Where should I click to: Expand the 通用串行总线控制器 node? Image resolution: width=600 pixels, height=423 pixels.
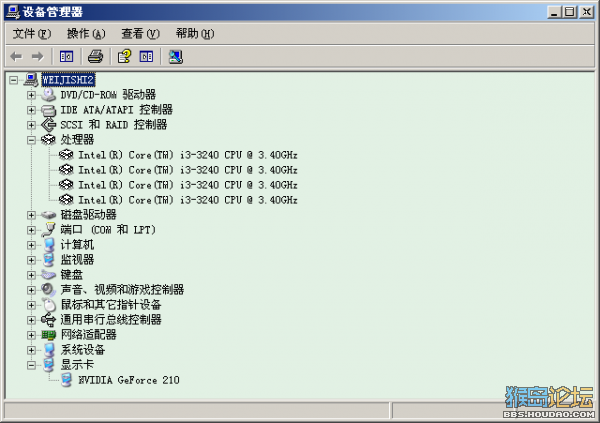31,320
